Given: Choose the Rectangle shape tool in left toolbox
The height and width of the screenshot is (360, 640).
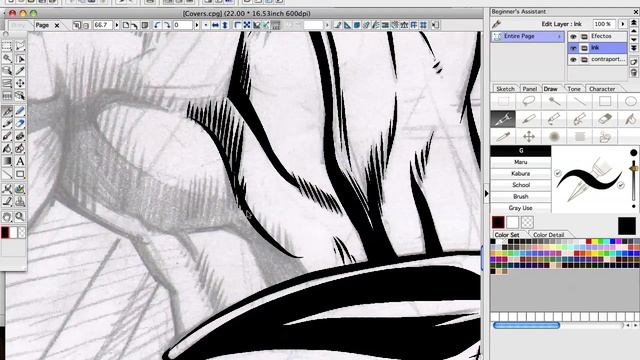Looking at the screenshot, I should [x=20, y=174].
